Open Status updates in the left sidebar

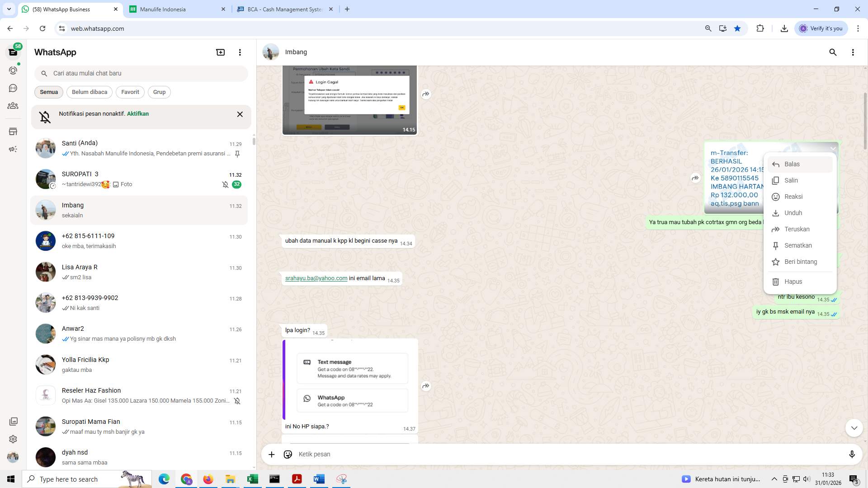pos(13,70)
